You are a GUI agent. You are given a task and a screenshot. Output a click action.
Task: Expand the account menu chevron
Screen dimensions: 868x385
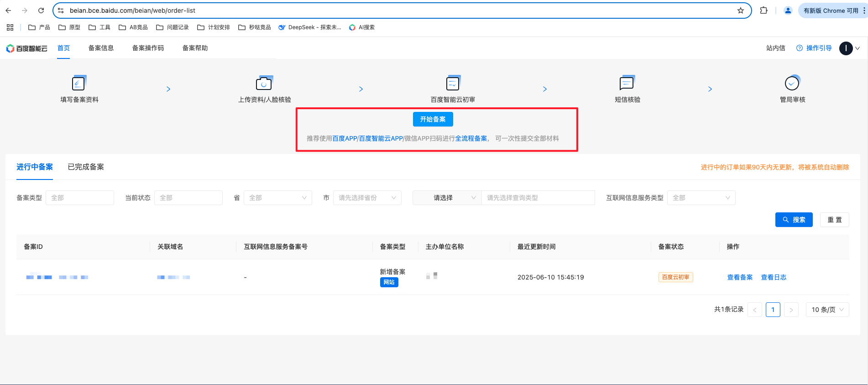tap(858, 48)
